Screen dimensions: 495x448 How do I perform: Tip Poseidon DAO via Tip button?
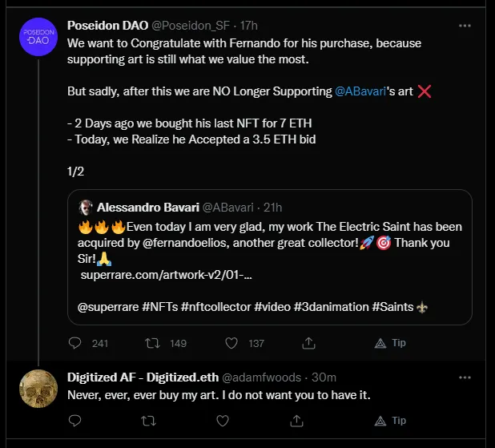point(391,343)
